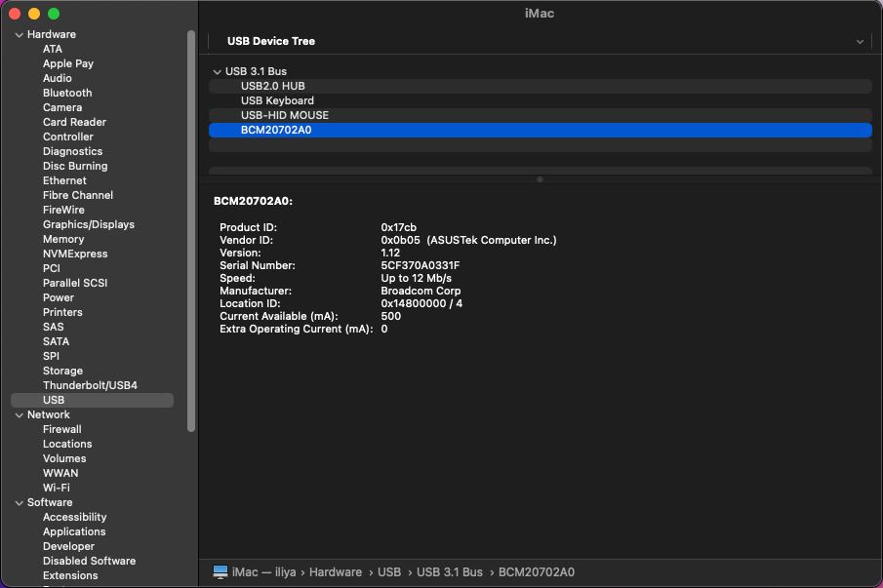Open Graphics/Displays category
Screen dimensions: 883x588
(89, 224)
